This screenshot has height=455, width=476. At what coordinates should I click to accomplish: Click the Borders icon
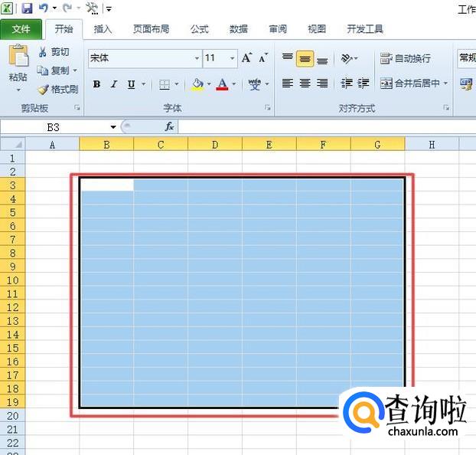[165, 84]
